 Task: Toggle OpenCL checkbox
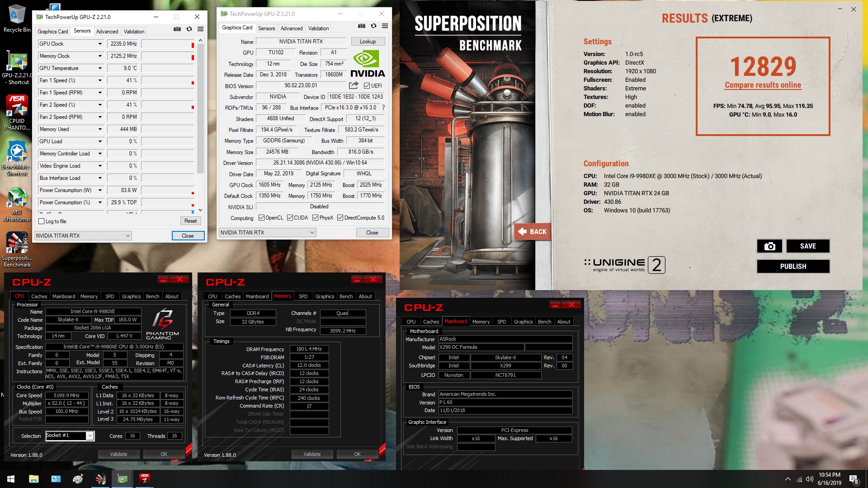[x=261, y=218]
